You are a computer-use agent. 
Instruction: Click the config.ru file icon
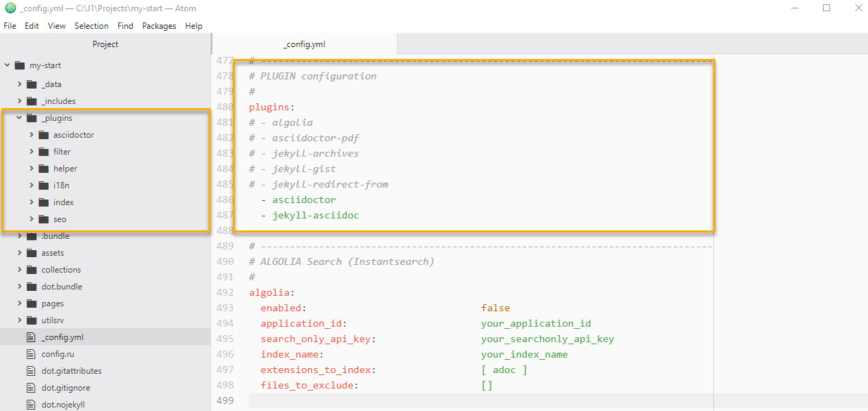coord(31,354)
